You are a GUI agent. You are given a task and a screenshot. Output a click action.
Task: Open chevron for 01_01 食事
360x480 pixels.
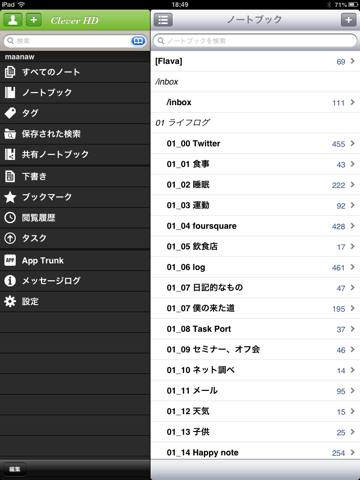pos(352,164)
